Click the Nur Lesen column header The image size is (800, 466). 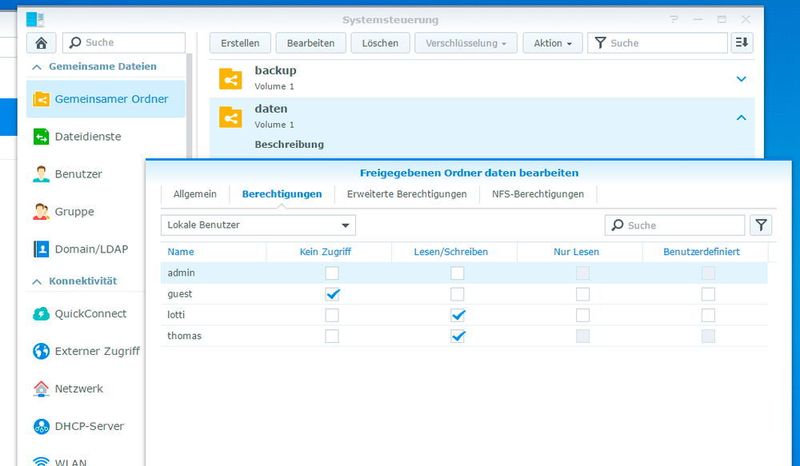580,252
